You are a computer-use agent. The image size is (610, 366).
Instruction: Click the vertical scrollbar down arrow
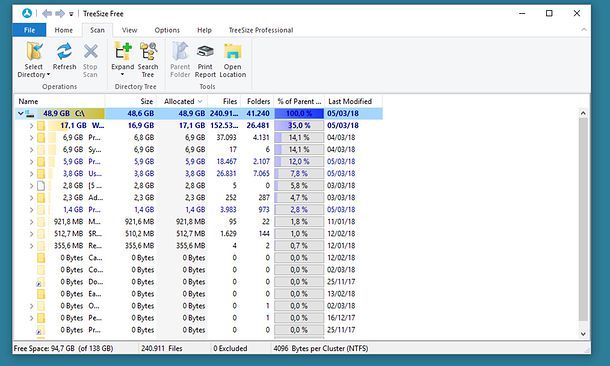click(583, 333)
